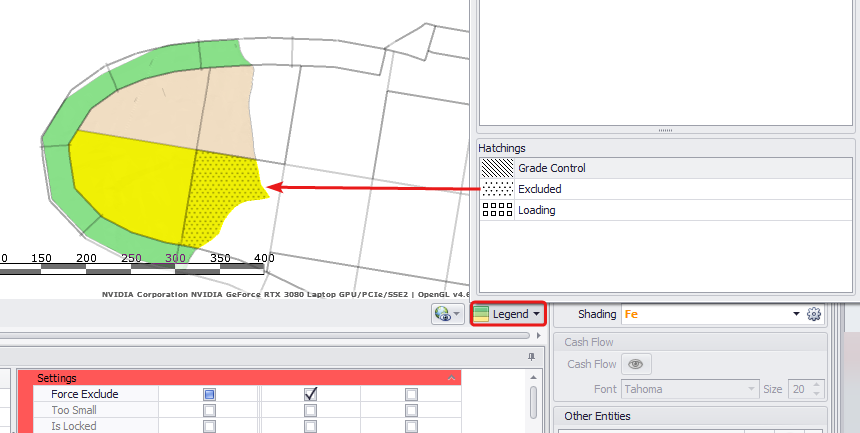This screenshot has height=433, width=860.
Task: Select the Excluded dotted hatching swatch
Action: click(x=497, y=189)
